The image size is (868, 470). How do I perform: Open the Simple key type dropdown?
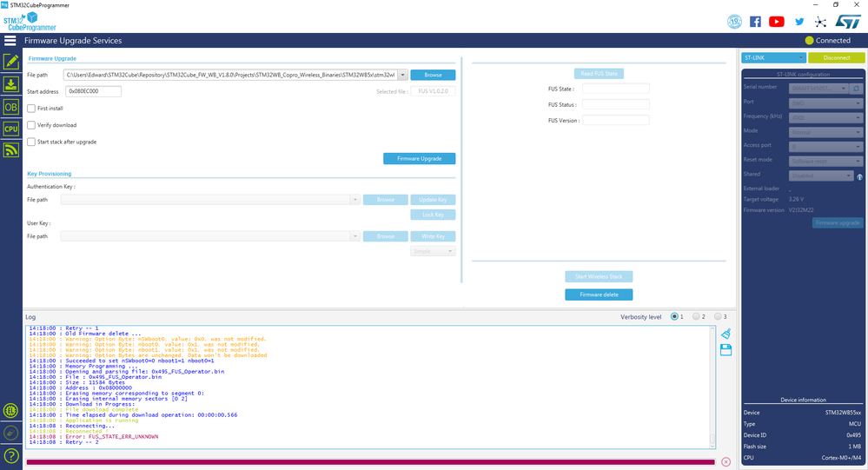[x=433, y=251]
